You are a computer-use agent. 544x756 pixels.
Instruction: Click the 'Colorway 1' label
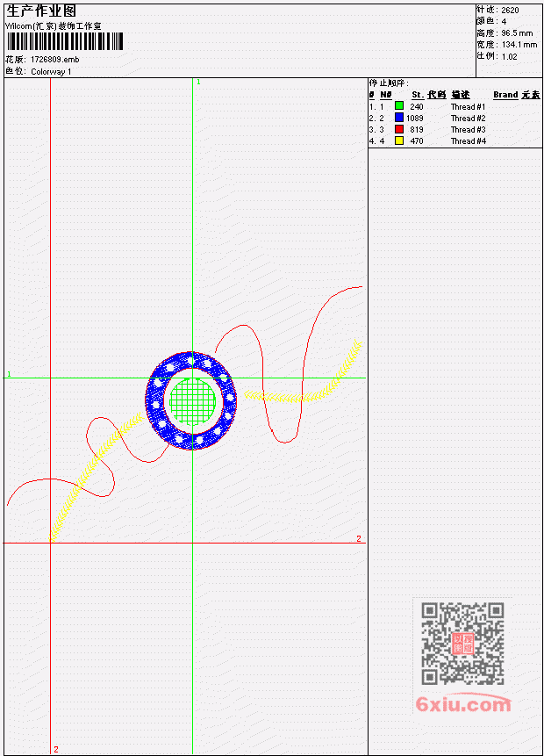coord(51,72)
